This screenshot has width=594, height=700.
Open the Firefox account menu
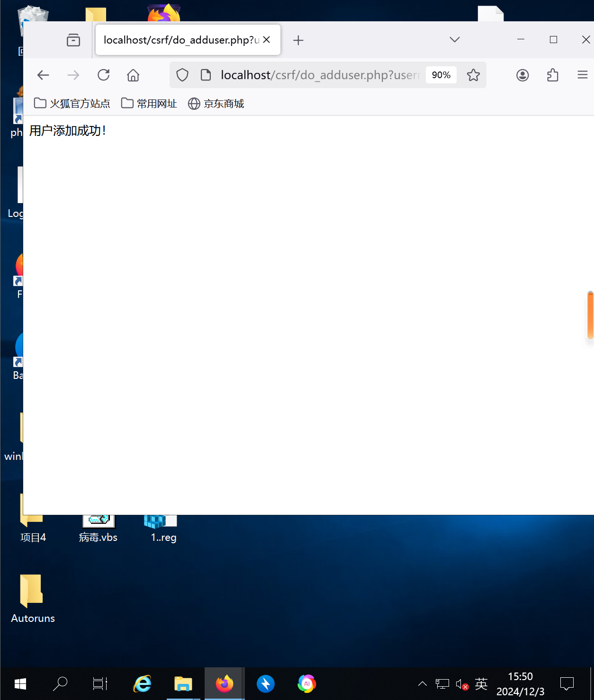(x=522, y=75)
